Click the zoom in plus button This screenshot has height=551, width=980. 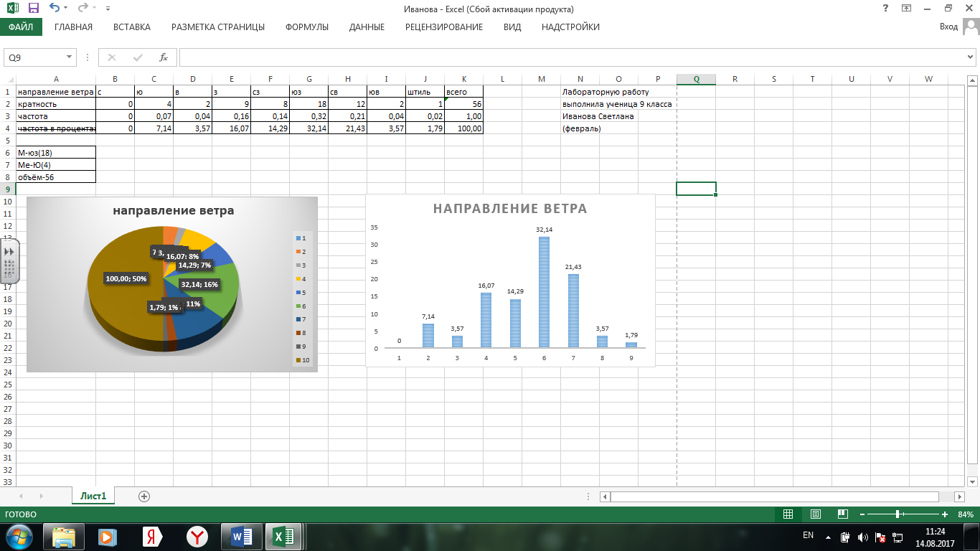tap(945, 514)
